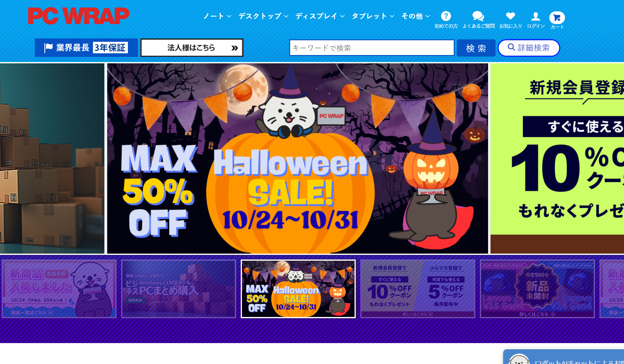Viewport: 624px width, 364px height.
Task: Click the 法人様はこちら button
Action: coord(192,48)
